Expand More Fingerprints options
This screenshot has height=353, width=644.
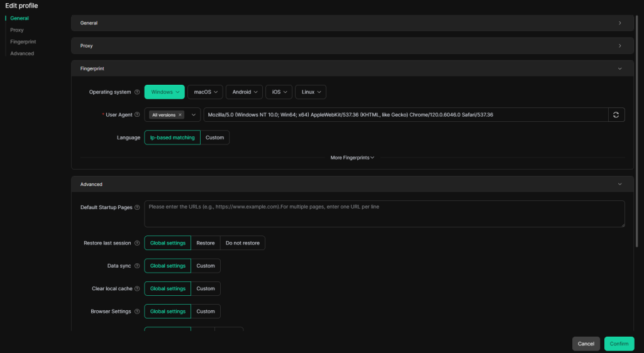(352, 158)
